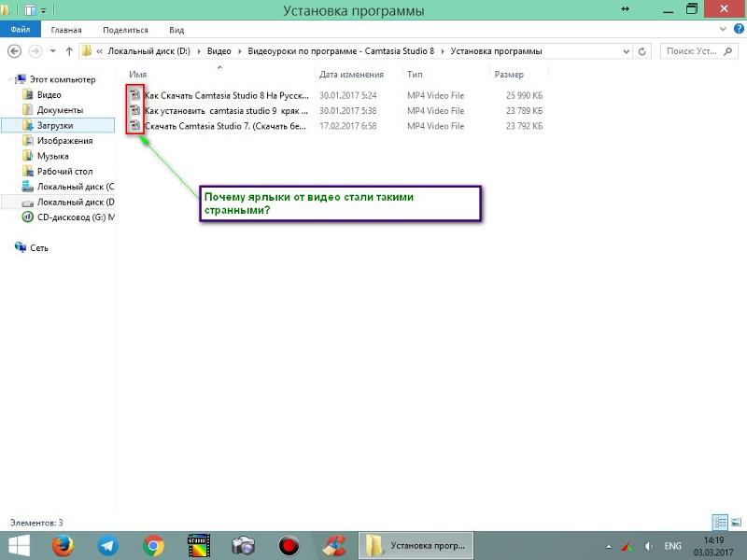Click the icon of the file Как Скачать Camtasia Studio 8
The width and height of the screenshot is (747, 560).
tap(135, 95)
